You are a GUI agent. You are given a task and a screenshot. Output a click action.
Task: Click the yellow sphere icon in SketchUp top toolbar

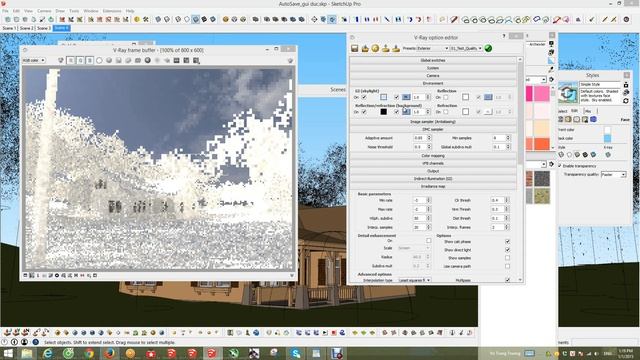(x=137, y=19)
